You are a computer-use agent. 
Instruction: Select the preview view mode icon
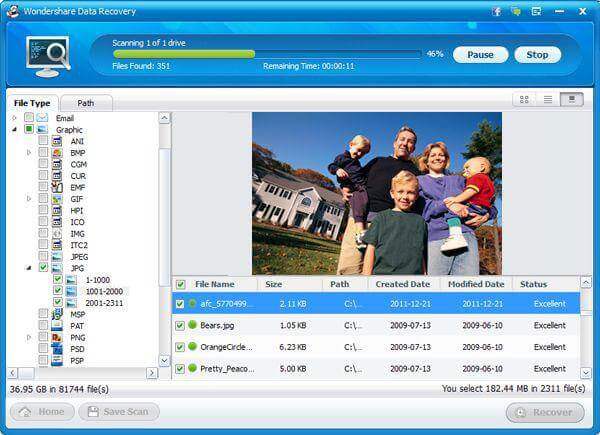point(572,99)
